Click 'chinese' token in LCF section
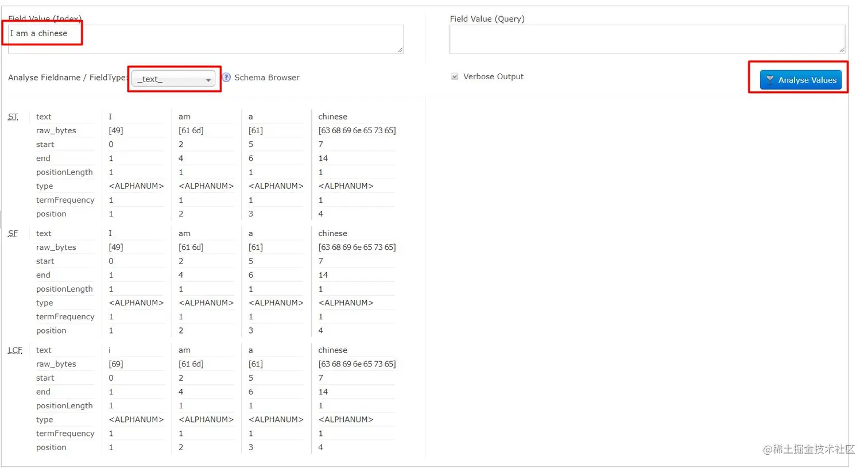This screenshot has width=868, height=468. tap(333, 350)
